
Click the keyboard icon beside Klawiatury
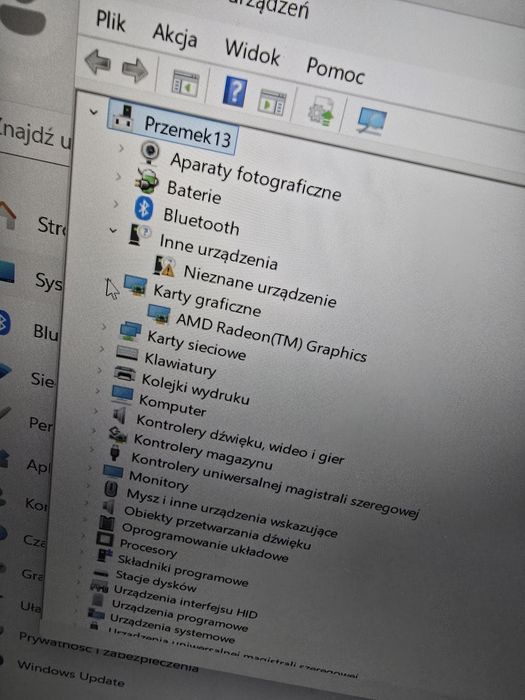(x=127, y=353)
